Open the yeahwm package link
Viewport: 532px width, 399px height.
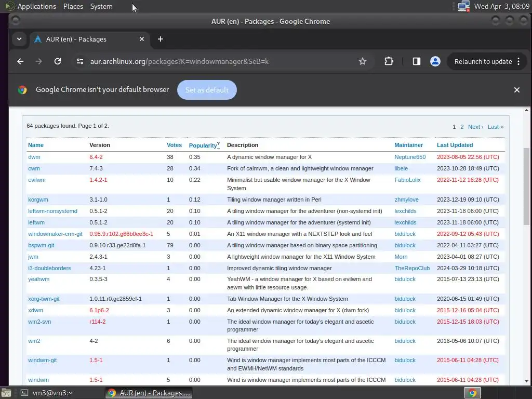pos(38,279)
